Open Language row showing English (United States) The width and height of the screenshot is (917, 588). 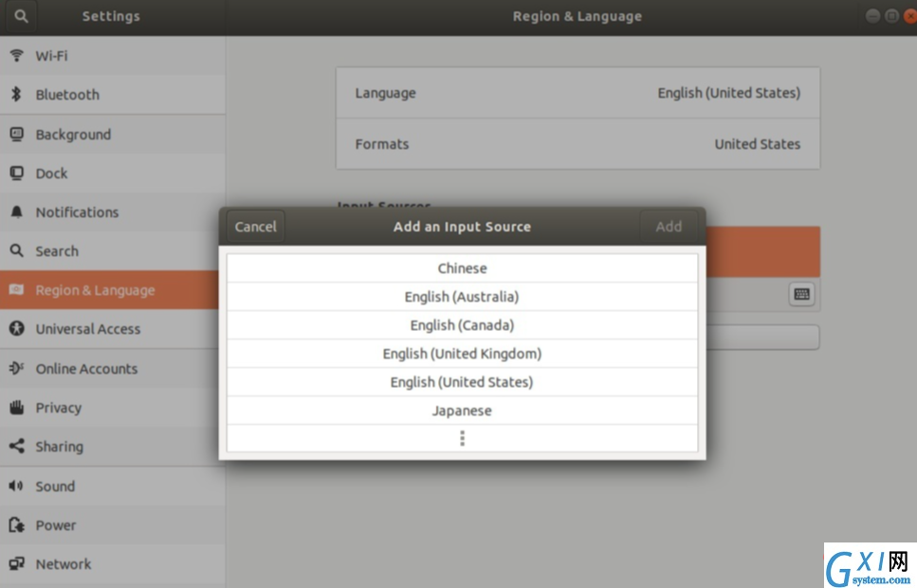(578, 93)
